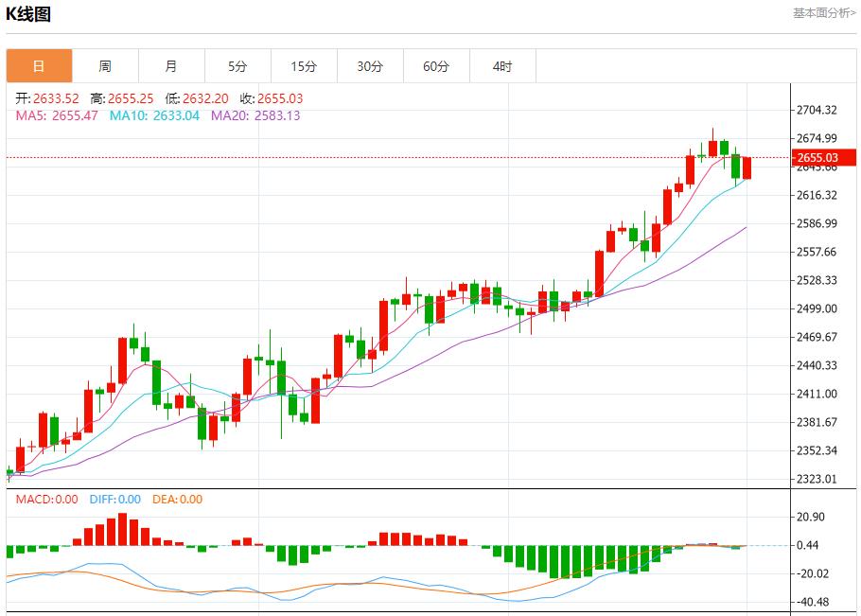
Task: Open the 5分 five-minute chart tab
Action: pos(237,66)
